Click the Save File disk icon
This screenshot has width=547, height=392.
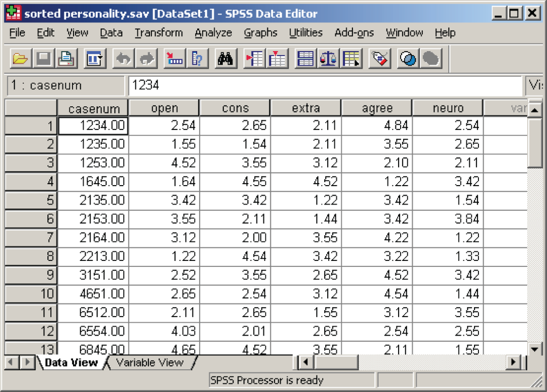click(43, 59)
